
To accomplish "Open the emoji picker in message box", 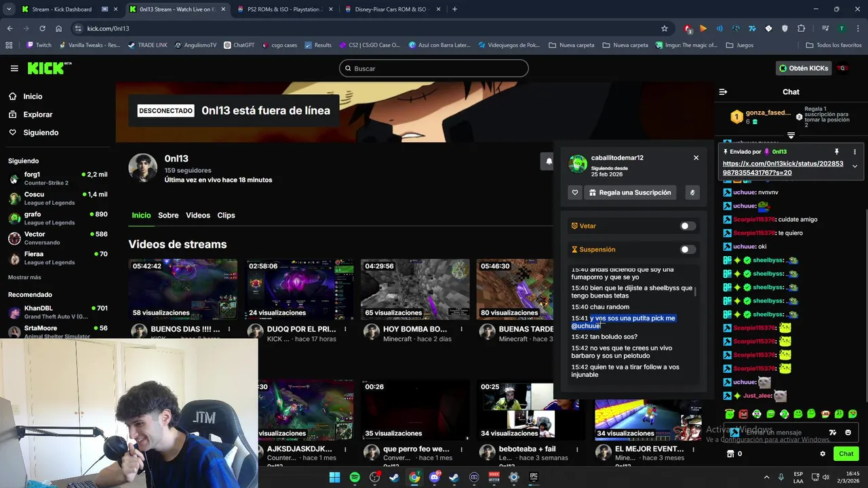I will tap(848, 432).
